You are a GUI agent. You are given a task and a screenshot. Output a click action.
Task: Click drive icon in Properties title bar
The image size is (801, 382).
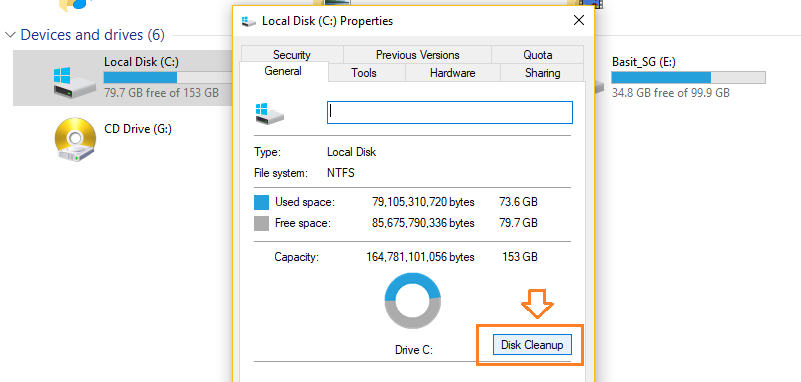249,21
